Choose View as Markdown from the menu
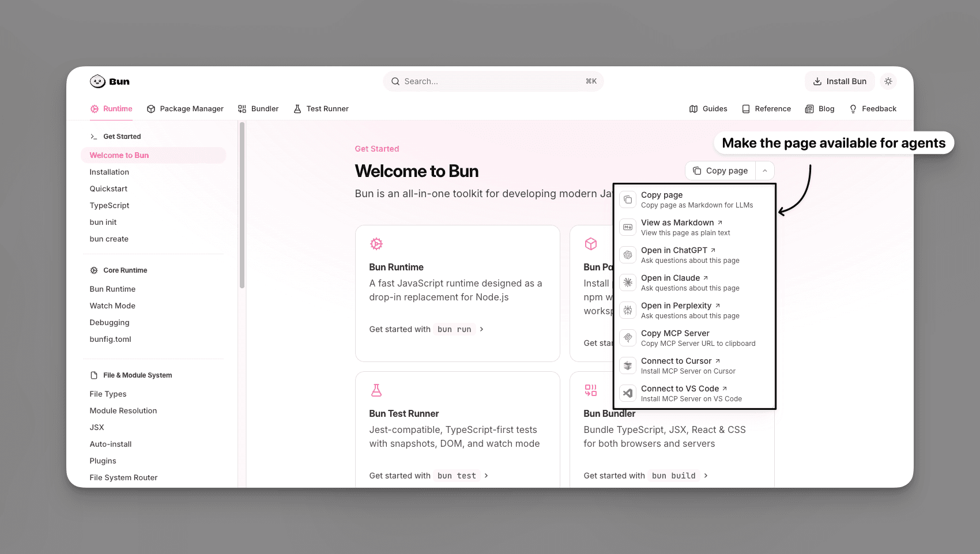Viewport: 980px width, 554px height. click(677, 223)
